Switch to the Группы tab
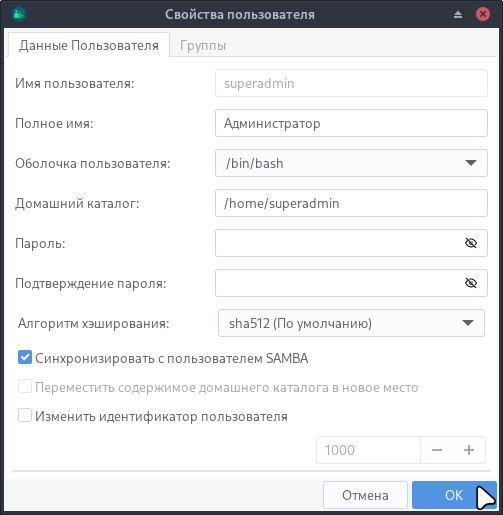The width and height of the screenshot is (503, 515). pyautogui.click(x=203, y=45)
